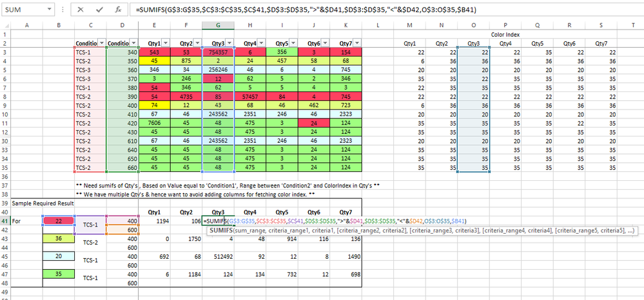Open the Qty2 filter dropdown in table header

(x=197, y=43)
